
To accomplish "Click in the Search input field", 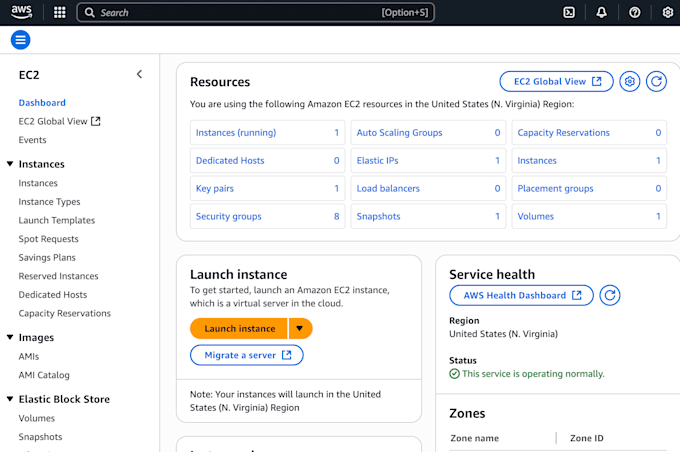I will coord(255,13).
